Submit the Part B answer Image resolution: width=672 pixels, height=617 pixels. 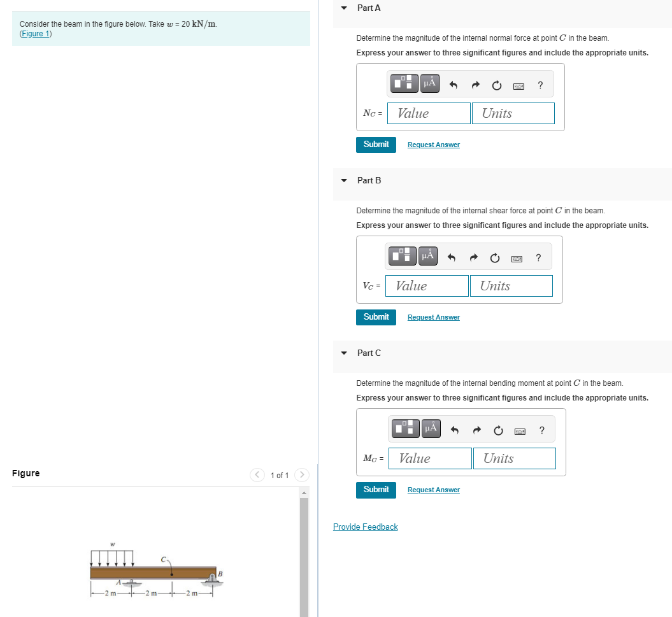[376, 318]
